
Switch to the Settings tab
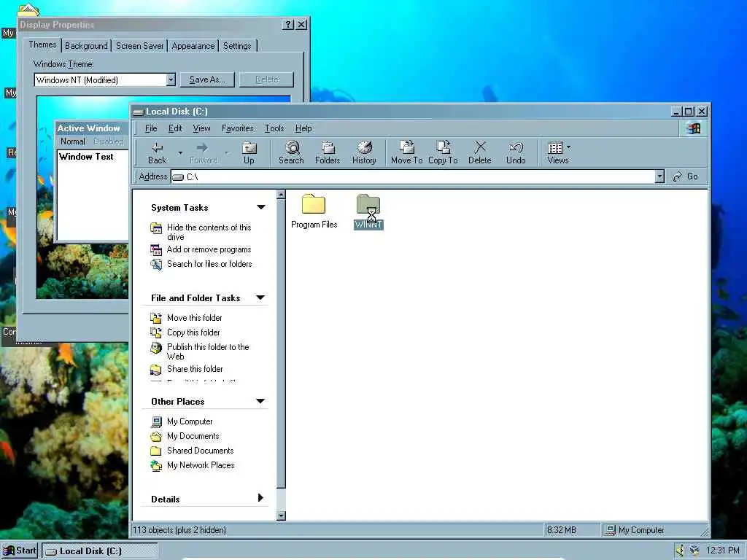tap(237, 46)
